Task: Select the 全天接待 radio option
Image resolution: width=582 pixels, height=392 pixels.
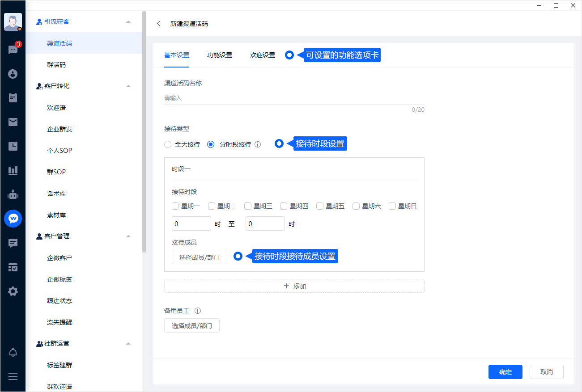Action: 168,144
